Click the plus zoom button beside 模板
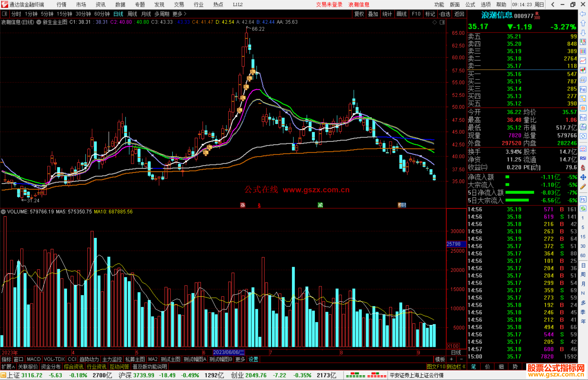 tap(451, 359)
